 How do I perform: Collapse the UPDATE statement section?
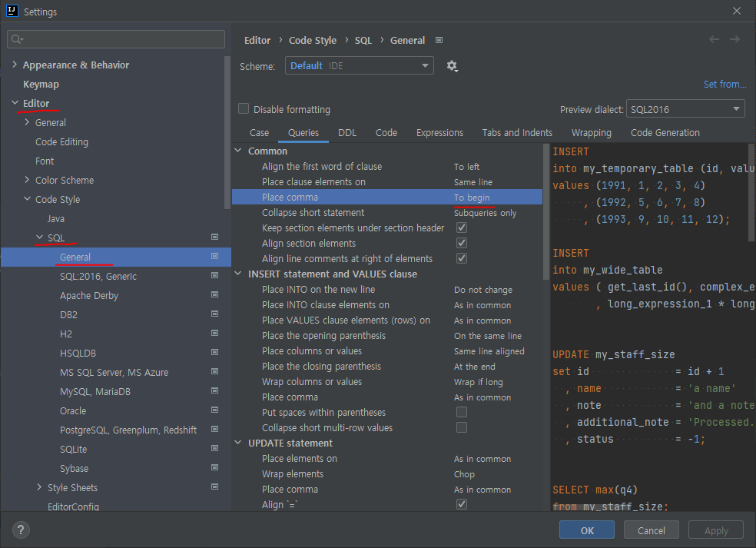pos(238,443)
